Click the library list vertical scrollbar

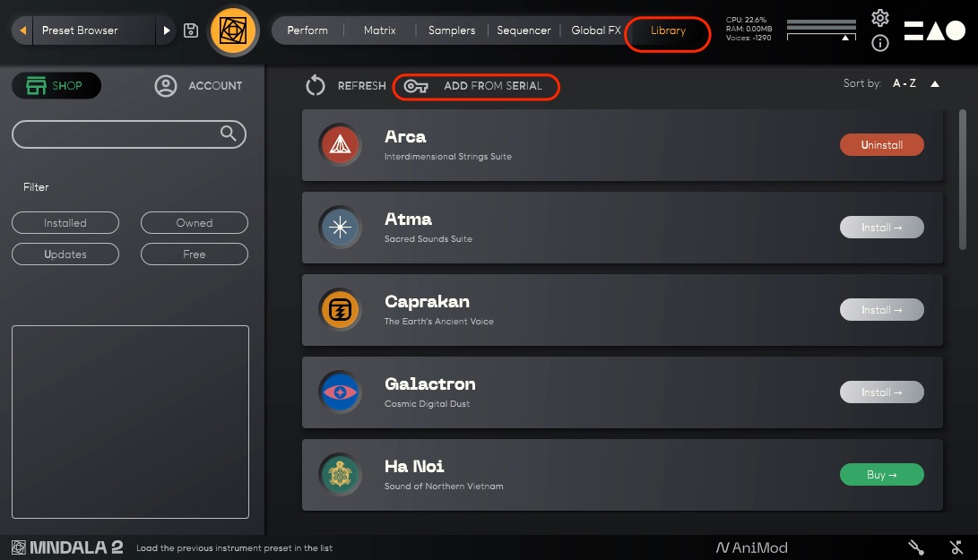(963, 179)
